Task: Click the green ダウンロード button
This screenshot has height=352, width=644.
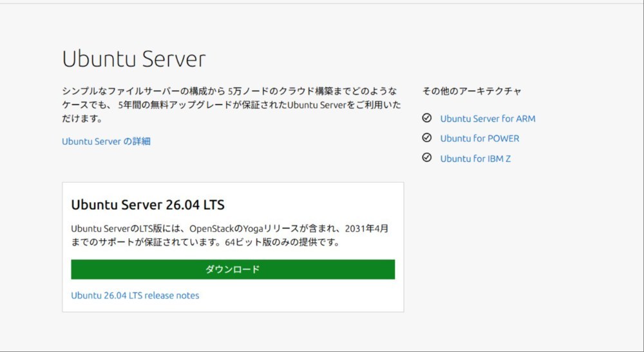Action: click(233, 269)
